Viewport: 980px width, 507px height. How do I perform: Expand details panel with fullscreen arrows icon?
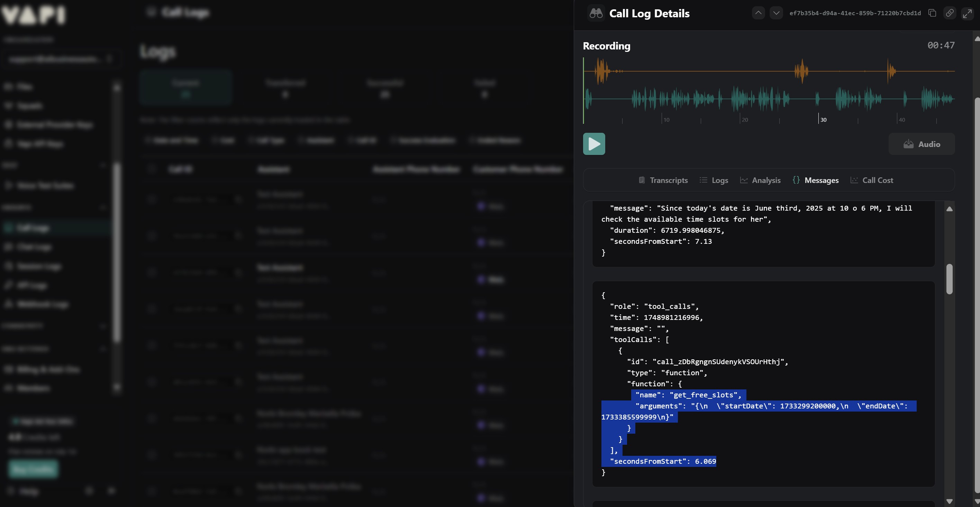click(967, 13)
